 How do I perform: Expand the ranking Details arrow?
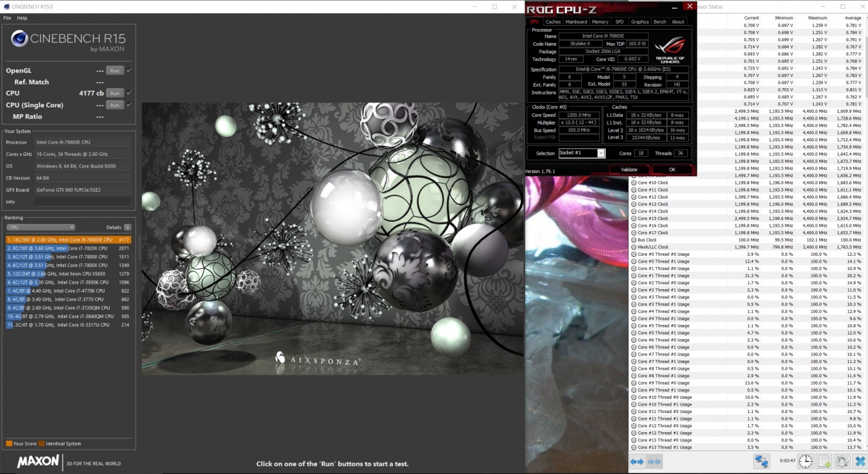128,227
